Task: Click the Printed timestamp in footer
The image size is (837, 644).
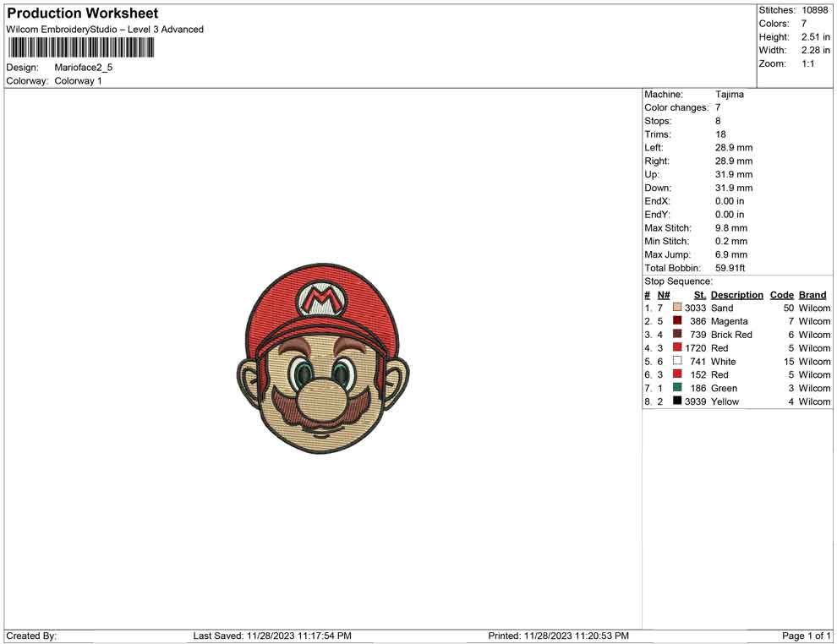Action: coord(558,636)
